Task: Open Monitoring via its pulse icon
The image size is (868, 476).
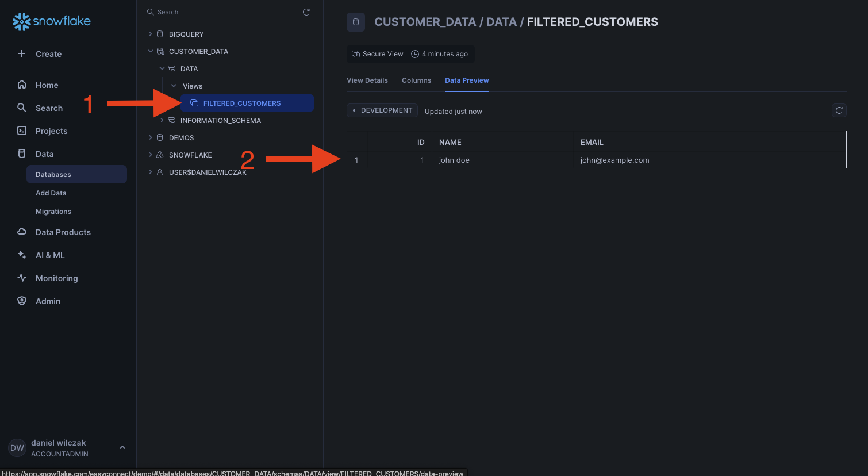Action: (x=22, y=278)
